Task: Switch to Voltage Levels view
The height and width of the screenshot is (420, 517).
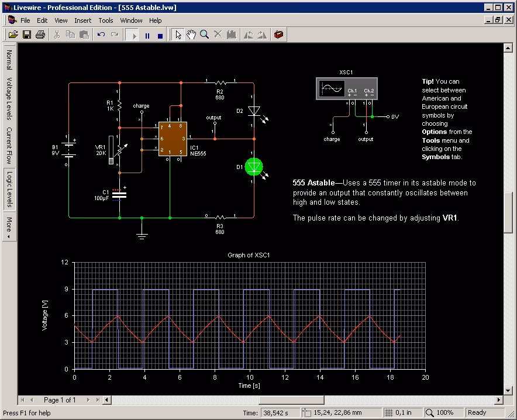Action: [9, 99]
